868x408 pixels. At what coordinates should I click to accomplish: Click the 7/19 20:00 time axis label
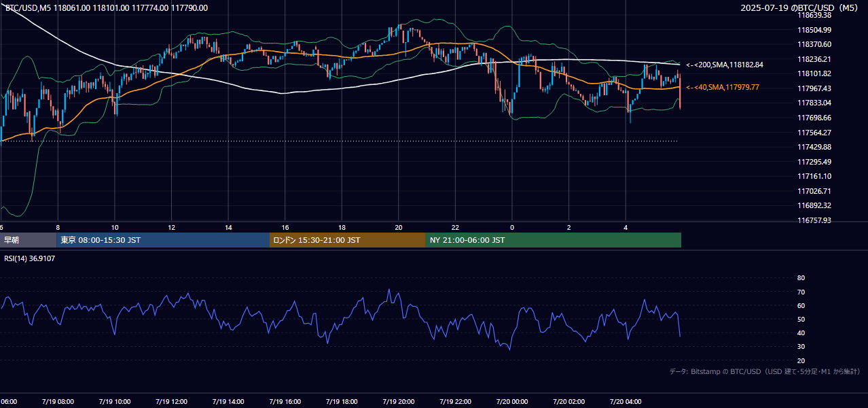(398, 401)
